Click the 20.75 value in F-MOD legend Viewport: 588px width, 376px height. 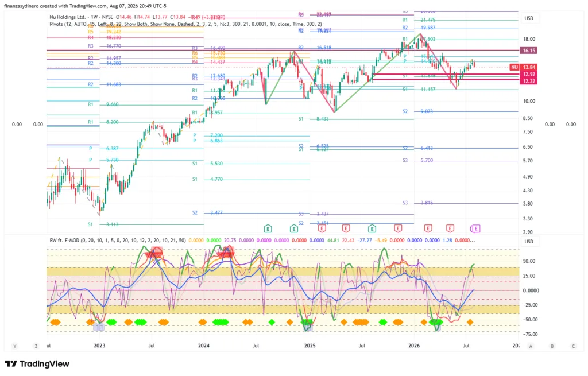(x=230, y=241)
